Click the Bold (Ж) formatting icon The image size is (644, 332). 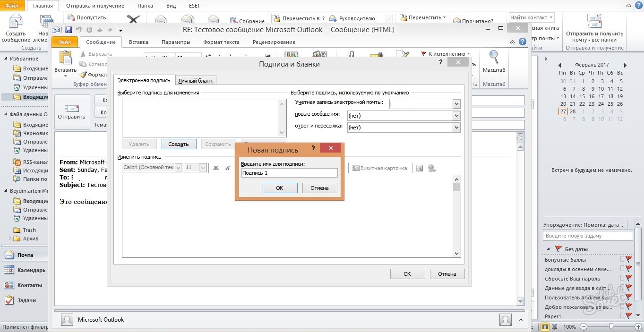pos(216,168)
